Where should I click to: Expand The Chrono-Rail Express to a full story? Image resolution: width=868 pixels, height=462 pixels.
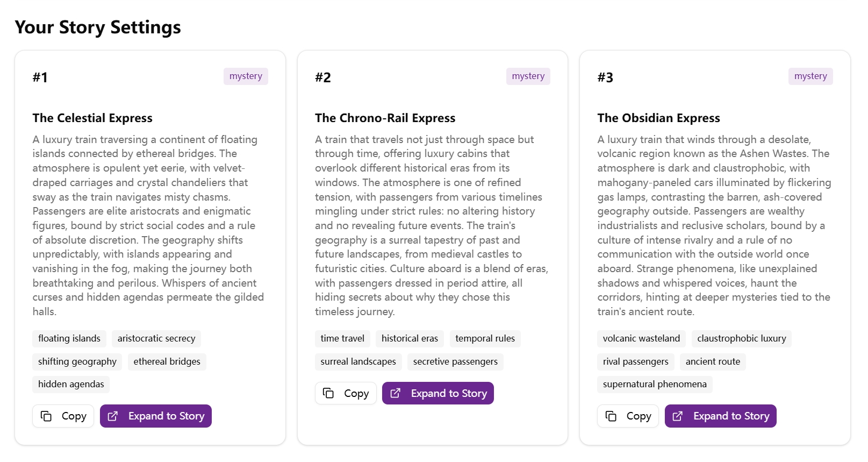tap(437, 393)
